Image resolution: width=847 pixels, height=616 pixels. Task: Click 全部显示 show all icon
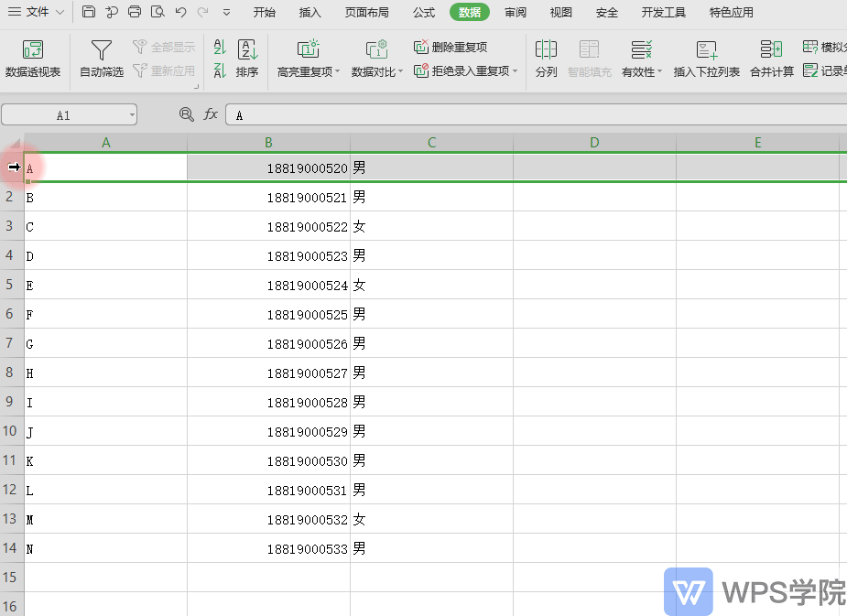(x=164, y=47)
